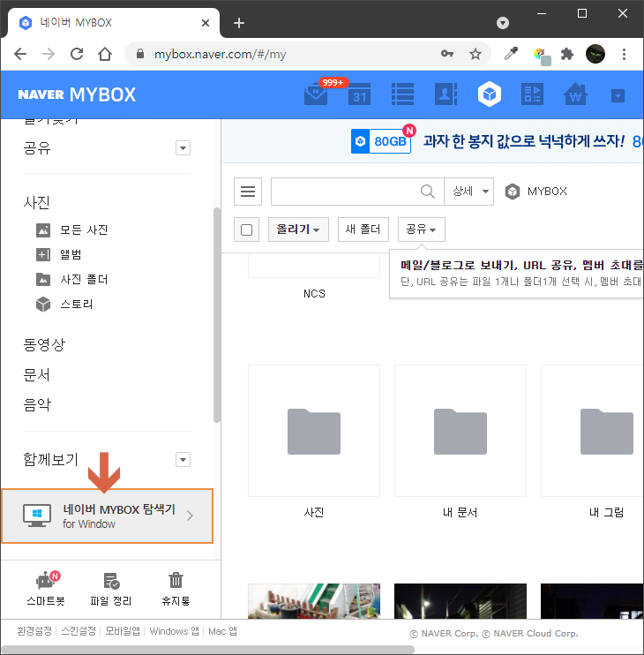Screen dimensions: 644x655
Task: Open the Naver address book icon
Action: 446,94
